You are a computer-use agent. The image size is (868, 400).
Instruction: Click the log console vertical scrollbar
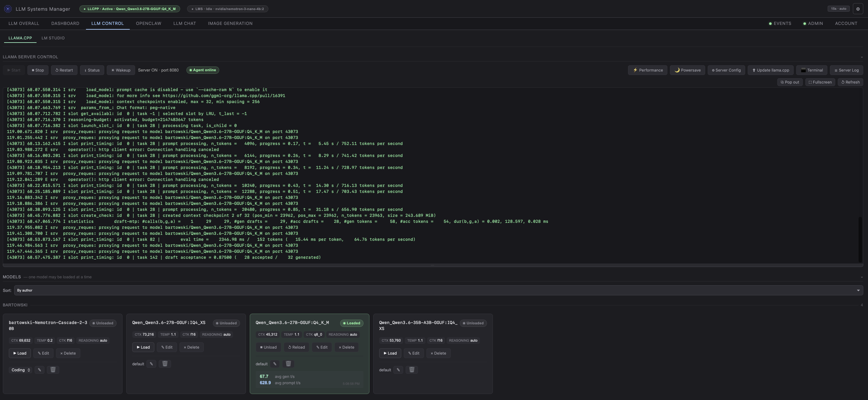pyautogui.click(x=860, y=240)
